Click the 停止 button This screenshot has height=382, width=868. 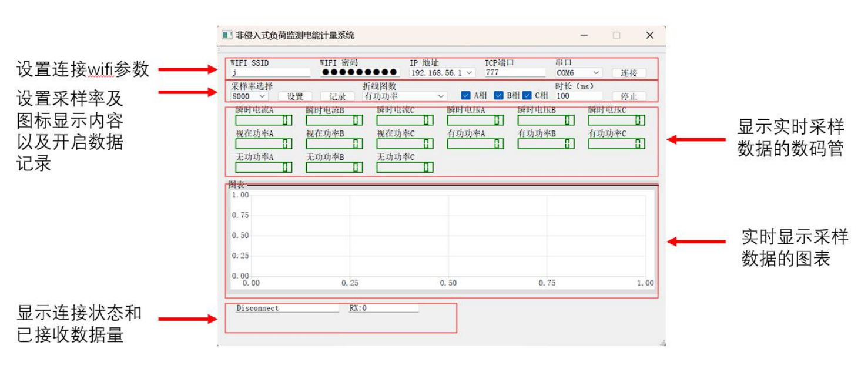[629, 96]
